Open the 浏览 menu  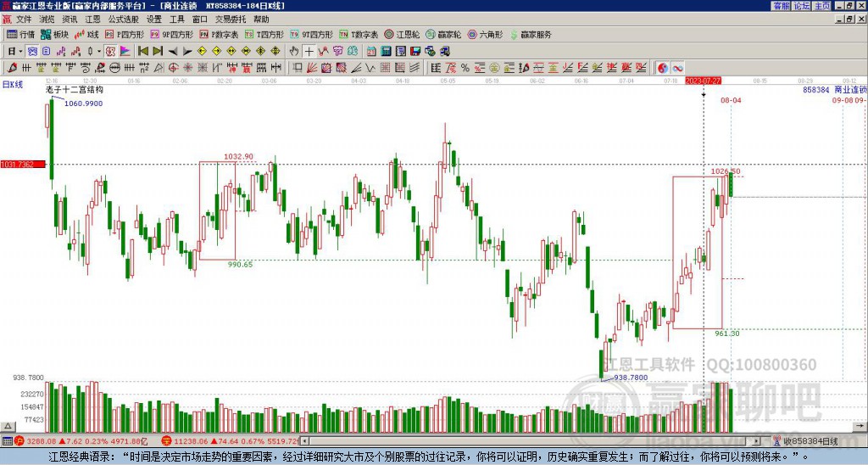click(x=47, y=20)
